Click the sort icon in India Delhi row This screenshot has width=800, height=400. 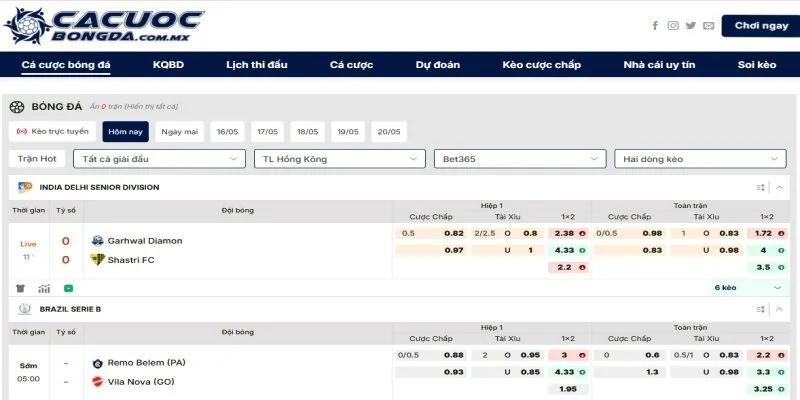760,187
